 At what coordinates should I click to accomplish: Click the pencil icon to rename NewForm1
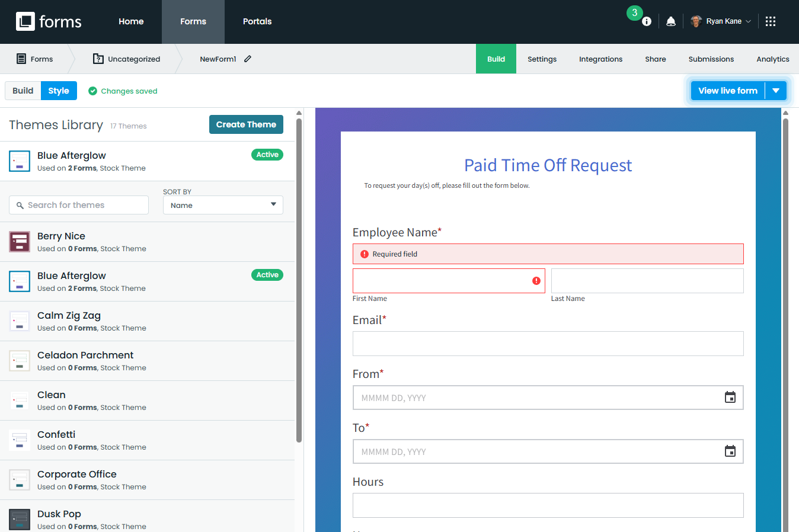point(248,59)
